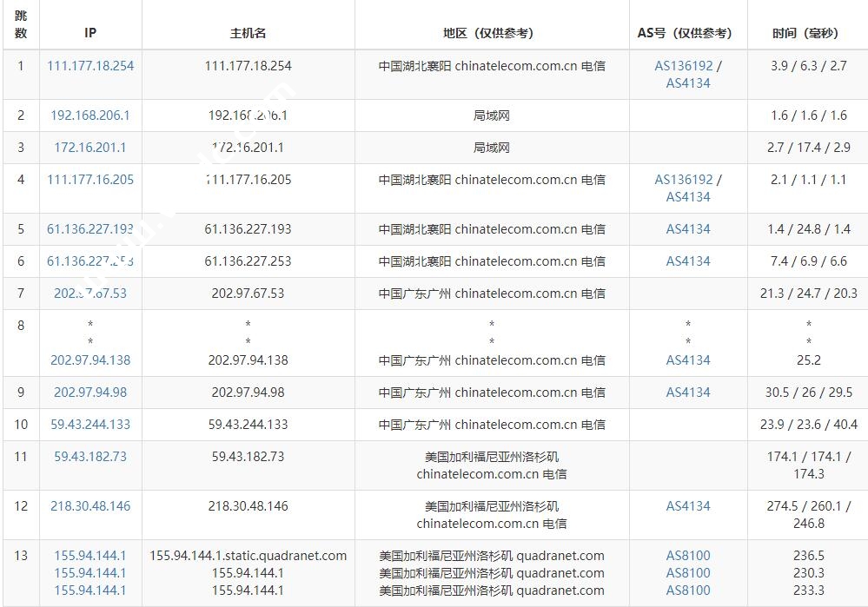This screenshot has width=868, height=607.
Task: Select hostname cell 202.97.94.138
Action: click(248, 360)
